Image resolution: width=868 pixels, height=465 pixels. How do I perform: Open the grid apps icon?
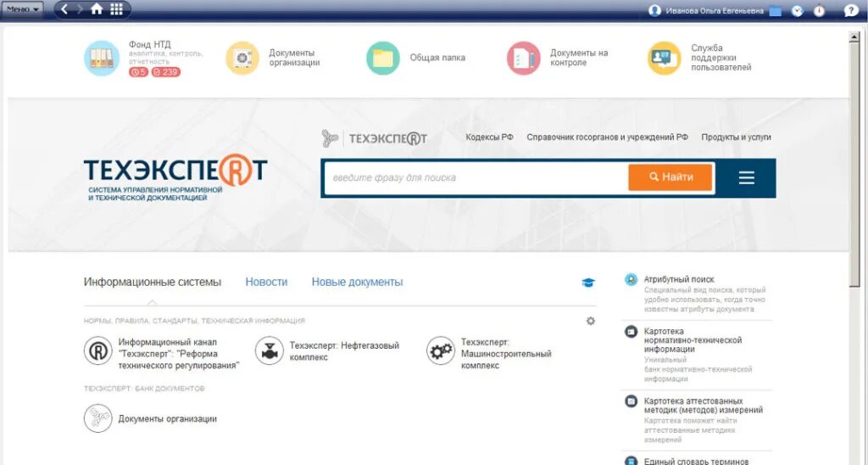[116, 8]
